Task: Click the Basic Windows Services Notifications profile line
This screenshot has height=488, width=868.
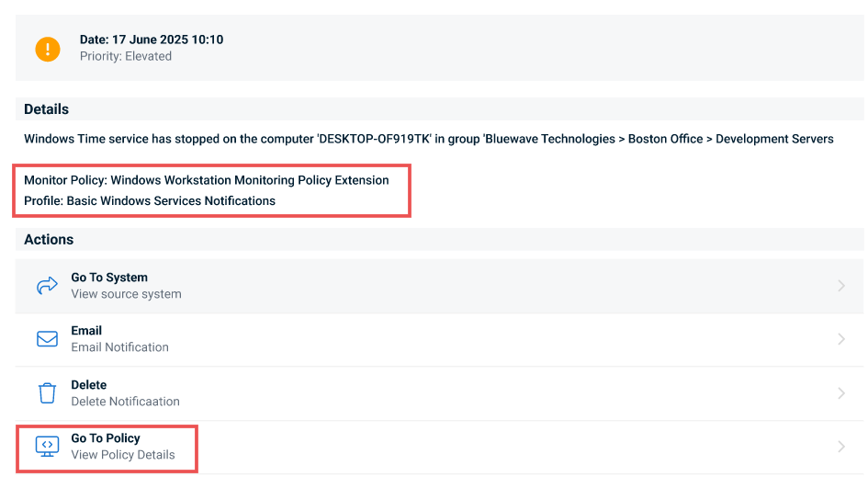Action: 150,200
